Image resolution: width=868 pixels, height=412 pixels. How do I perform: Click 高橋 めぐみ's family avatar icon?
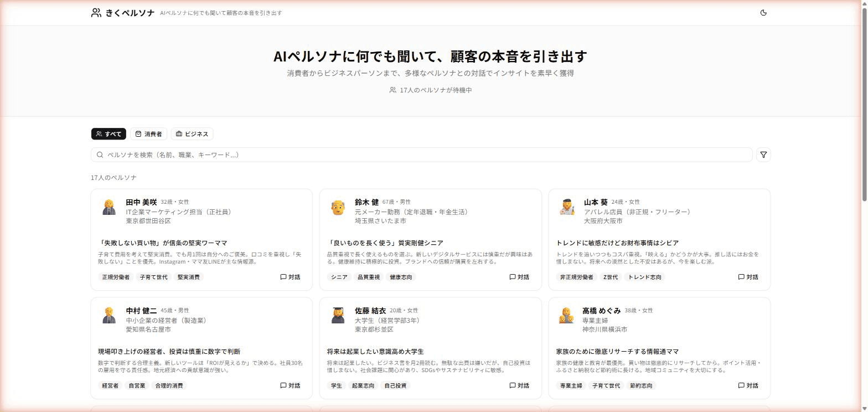tap(566, 316)
